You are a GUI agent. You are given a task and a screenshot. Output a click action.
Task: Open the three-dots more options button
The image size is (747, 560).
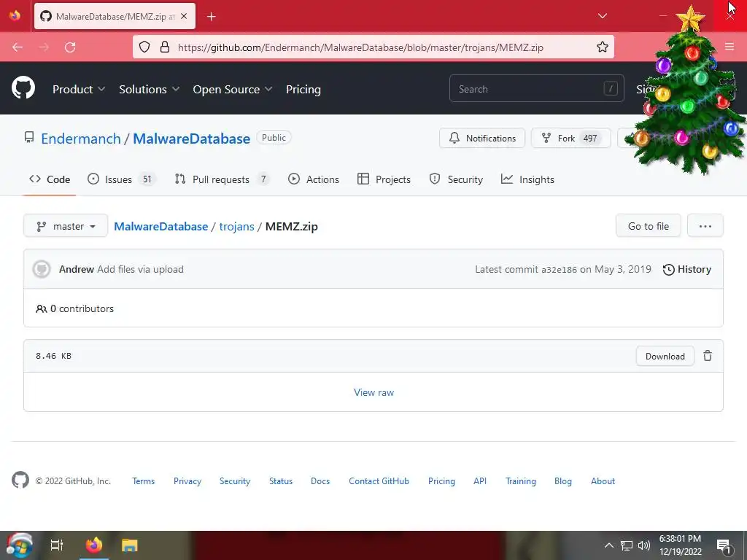pyautogui.click(x=705, y=226)
